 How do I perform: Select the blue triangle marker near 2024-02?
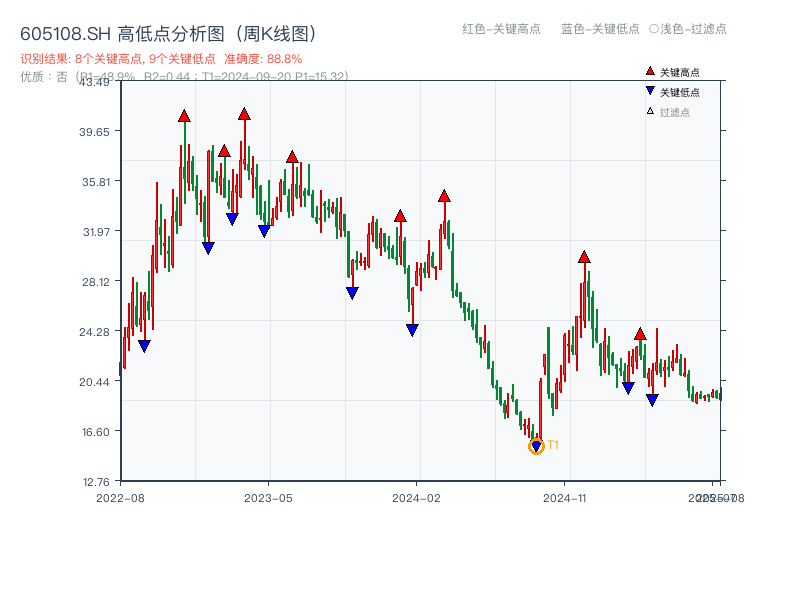click(x=412, y=328)
